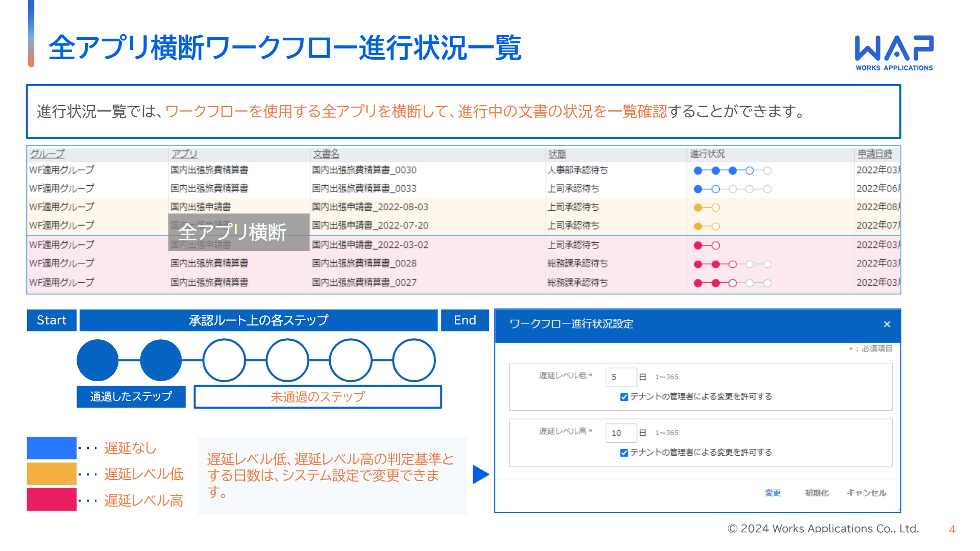Click the first filled step circle after Start
The image size is (980, 551).
97,360
